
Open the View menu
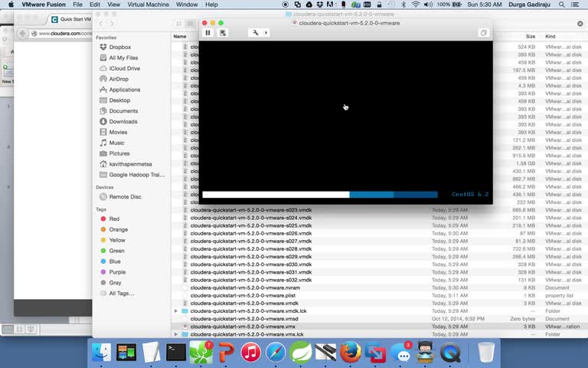[x=113, y=5]
